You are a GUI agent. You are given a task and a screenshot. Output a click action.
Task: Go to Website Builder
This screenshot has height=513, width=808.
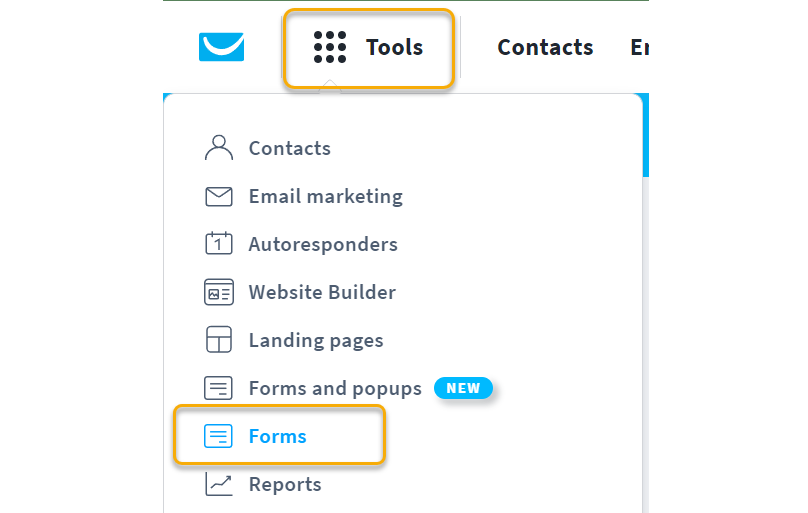click(322, 292)
